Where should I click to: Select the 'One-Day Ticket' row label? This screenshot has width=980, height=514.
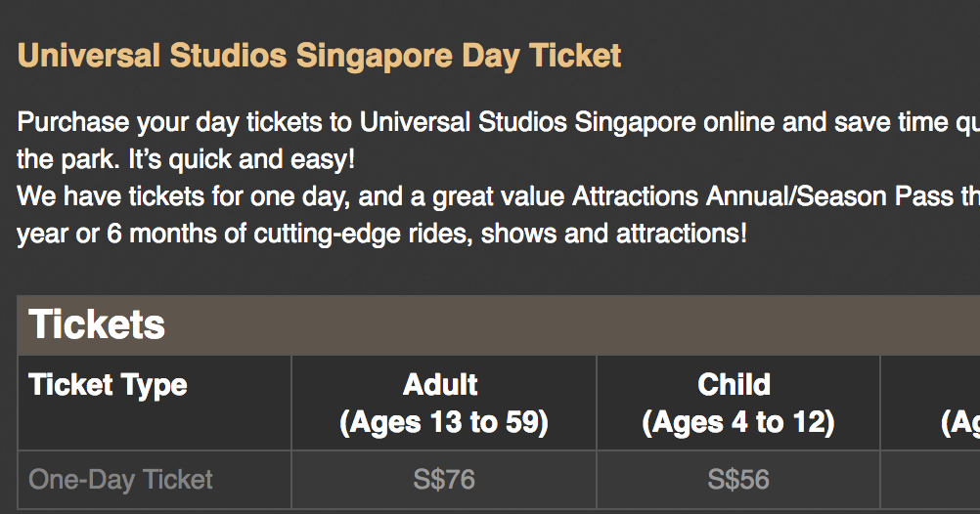[121, 480]
